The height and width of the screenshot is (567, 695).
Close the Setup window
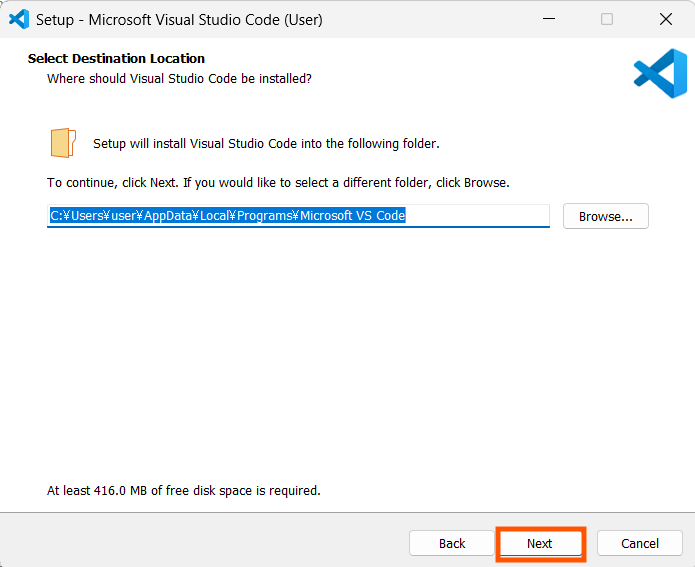(x=666, y=19)
